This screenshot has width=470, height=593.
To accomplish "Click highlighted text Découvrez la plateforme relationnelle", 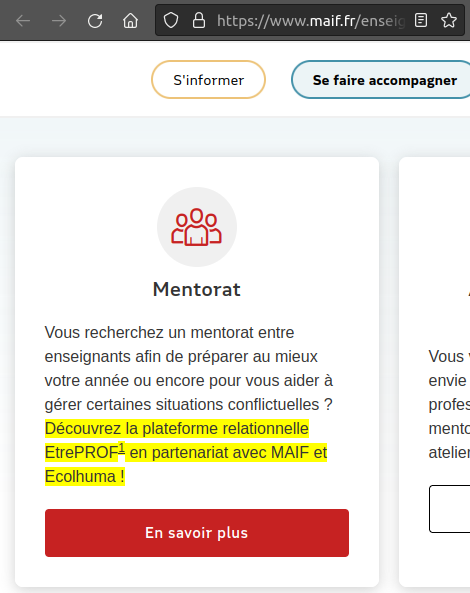I will [177, 428].
